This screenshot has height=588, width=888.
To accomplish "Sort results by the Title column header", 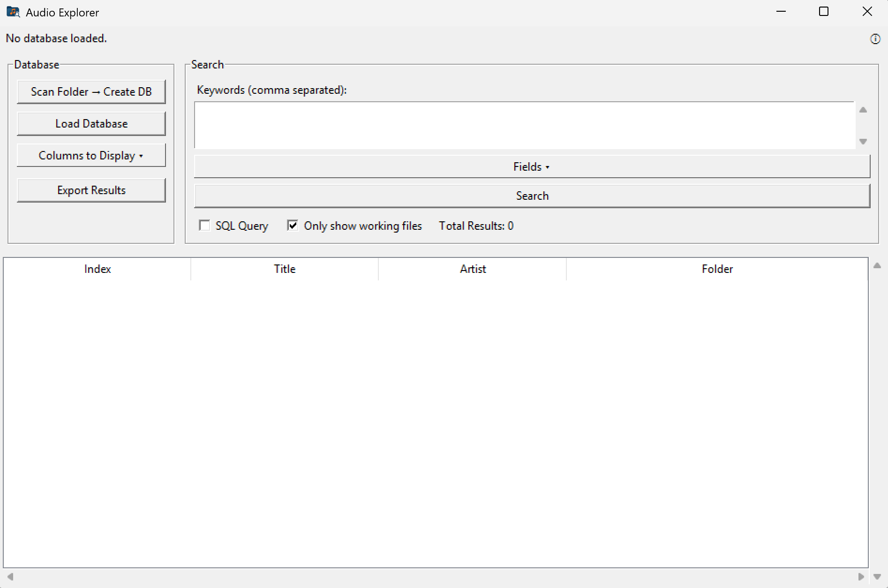I will coord(285,269).
